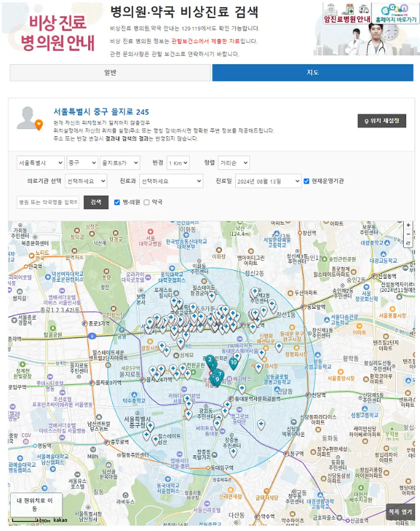Open the 홈페이지 바로가기 banner link
Screen dimensions: 420x531
pyautogui.click(x=396, y=14)
